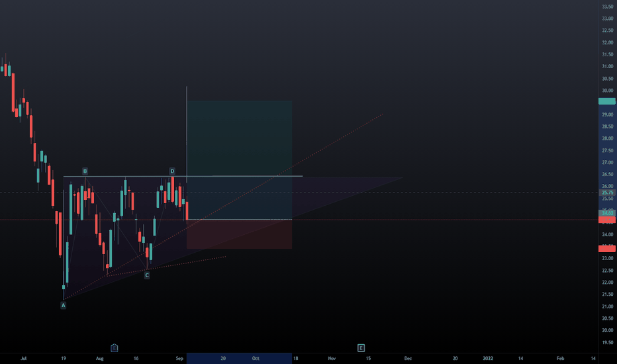The image size is (617, 364).
Task: Click the Dec label on time axis
Action: pyautogui.click(x=408, y=359)
